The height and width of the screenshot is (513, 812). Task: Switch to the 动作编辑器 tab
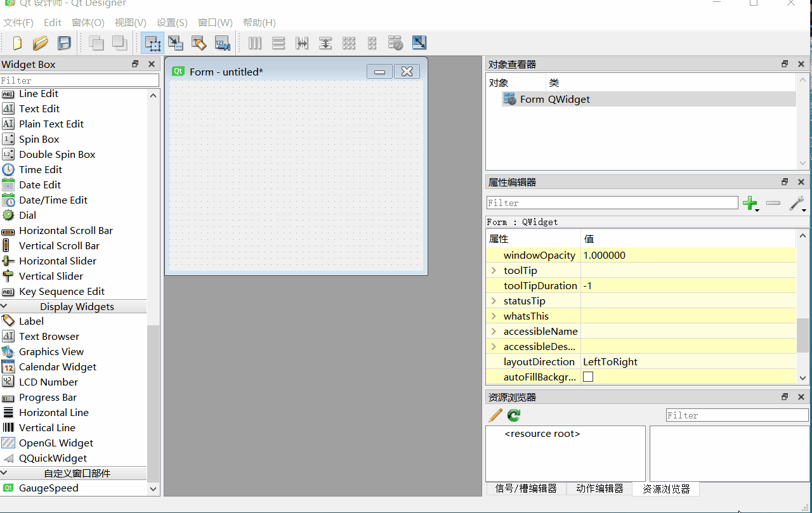(598, 488)
